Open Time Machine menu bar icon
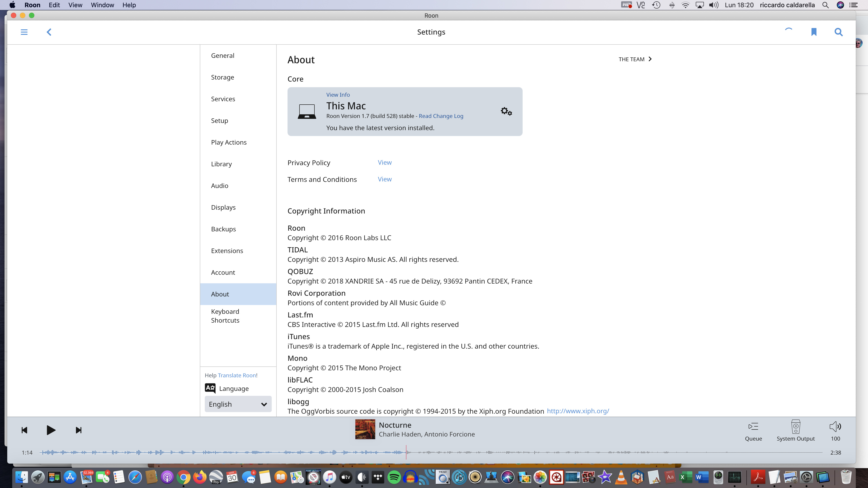Image resolution: width=868 pixels, height=488 pixels. point(656,5)
